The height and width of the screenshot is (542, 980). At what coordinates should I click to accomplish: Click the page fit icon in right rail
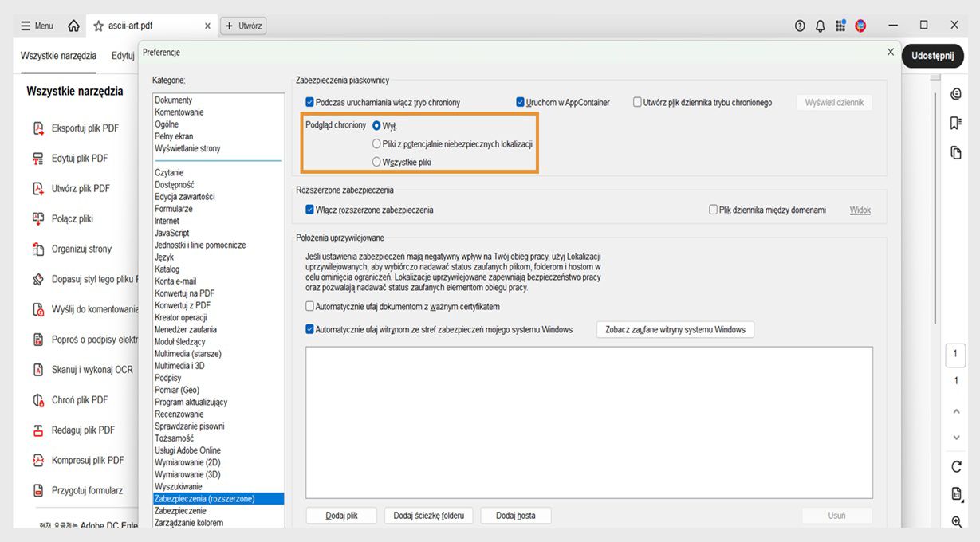pyautogui.click(x=956, y=494)
